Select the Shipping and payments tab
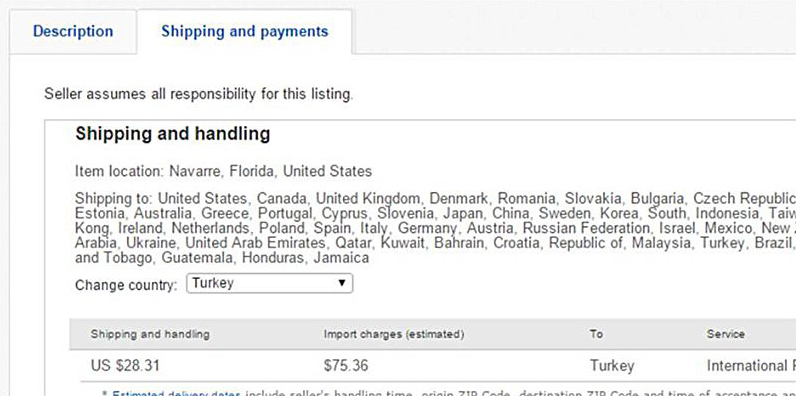This screenshot has width=796, height=396. click(245, 31)
